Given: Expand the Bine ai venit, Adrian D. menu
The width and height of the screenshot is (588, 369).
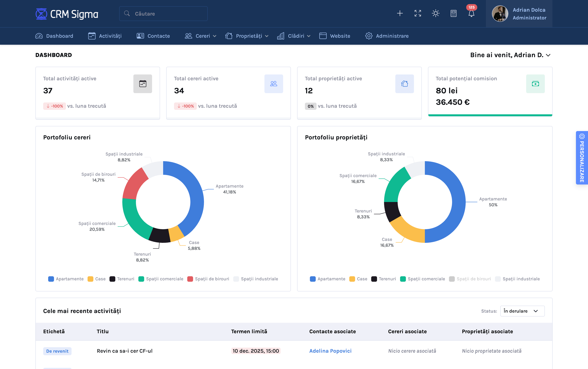Looking at the screenshot, I should click(510, 55).
